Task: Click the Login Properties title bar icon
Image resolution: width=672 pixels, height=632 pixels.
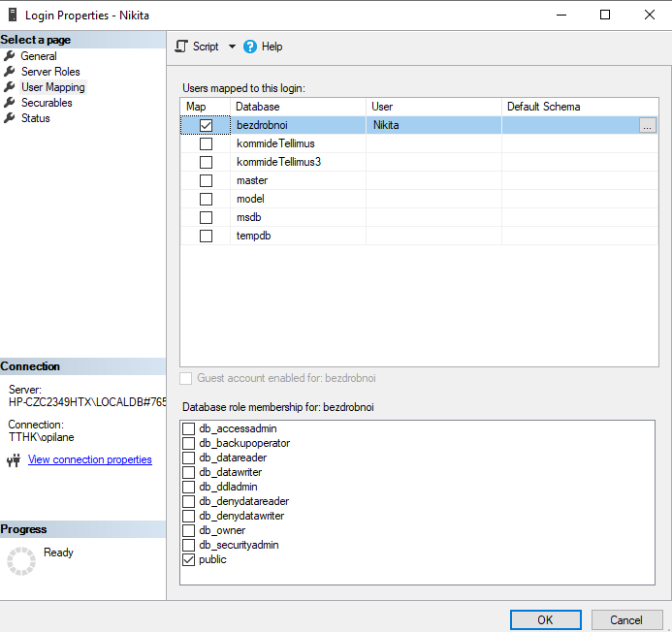Action: [13, 16]
